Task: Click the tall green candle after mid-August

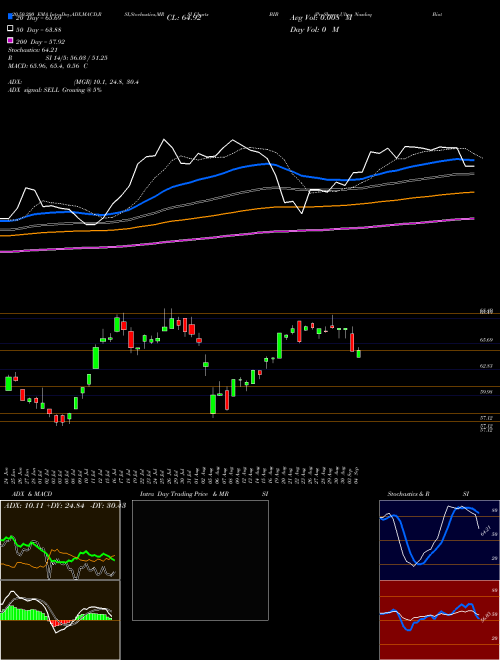Action: click(279, 346)
